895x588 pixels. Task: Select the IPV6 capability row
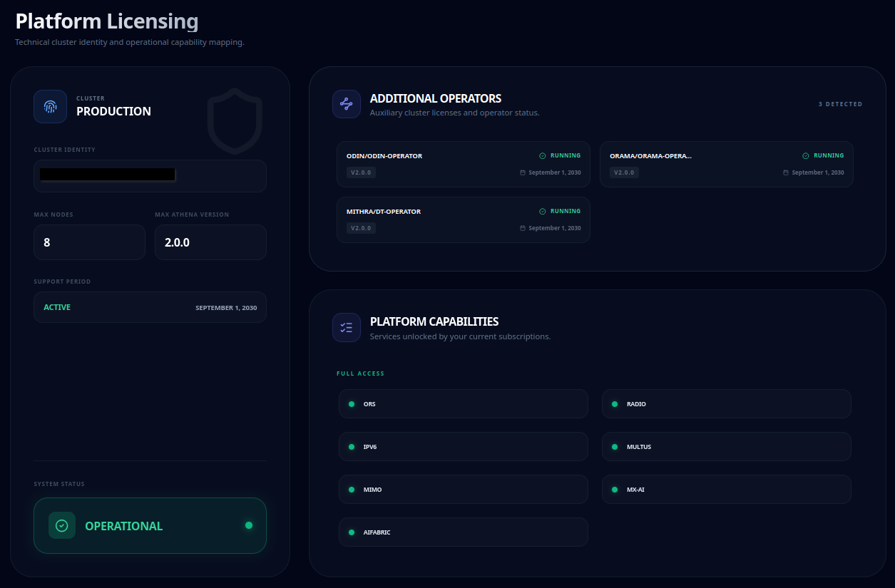464,446
